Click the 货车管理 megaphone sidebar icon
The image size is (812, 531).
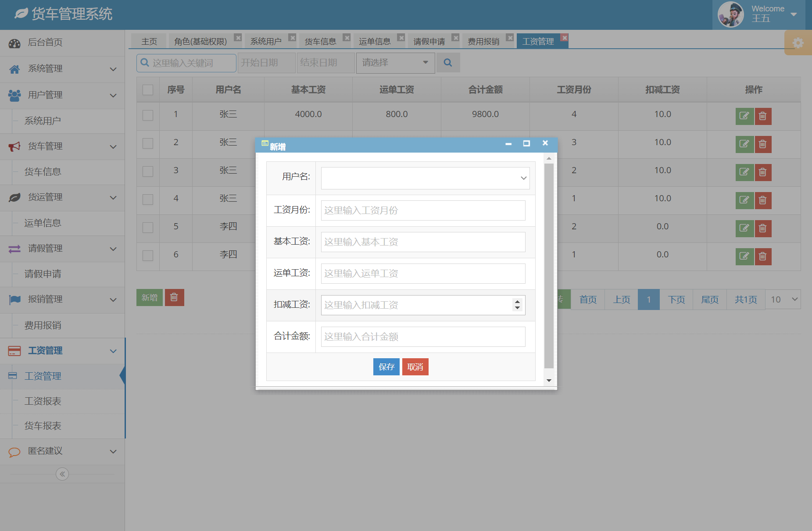pyautogui.click(x=14, y=146)
